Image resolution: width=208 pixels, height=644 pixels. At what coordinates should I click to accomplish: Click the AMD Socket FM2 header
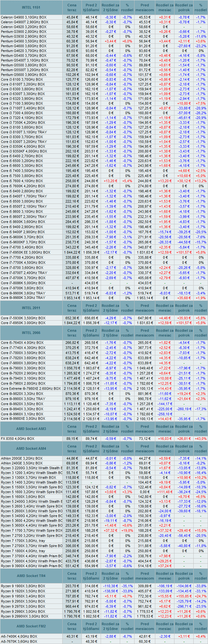[x=31, y=626]
